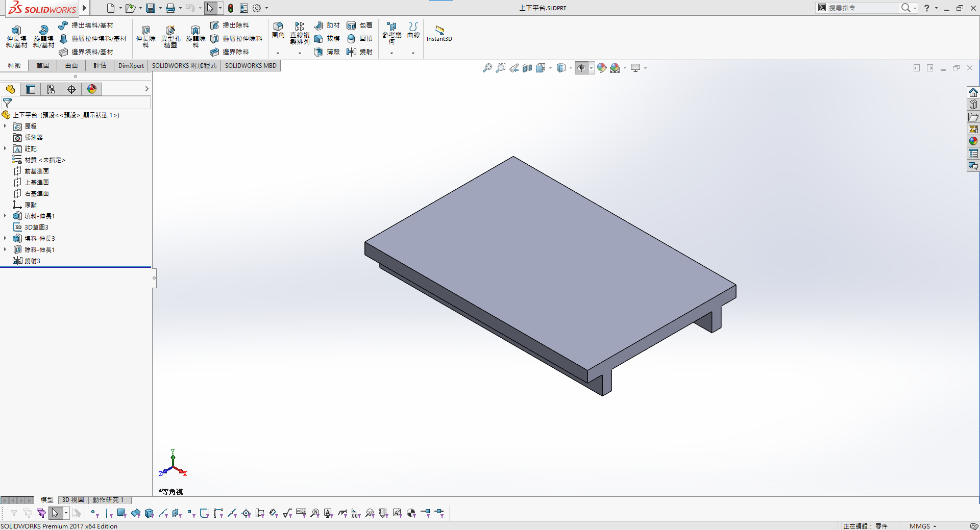Apply the 圓角 fillet tool
Image resolution: width=980 pixels, height=530 pixels.
278,31
